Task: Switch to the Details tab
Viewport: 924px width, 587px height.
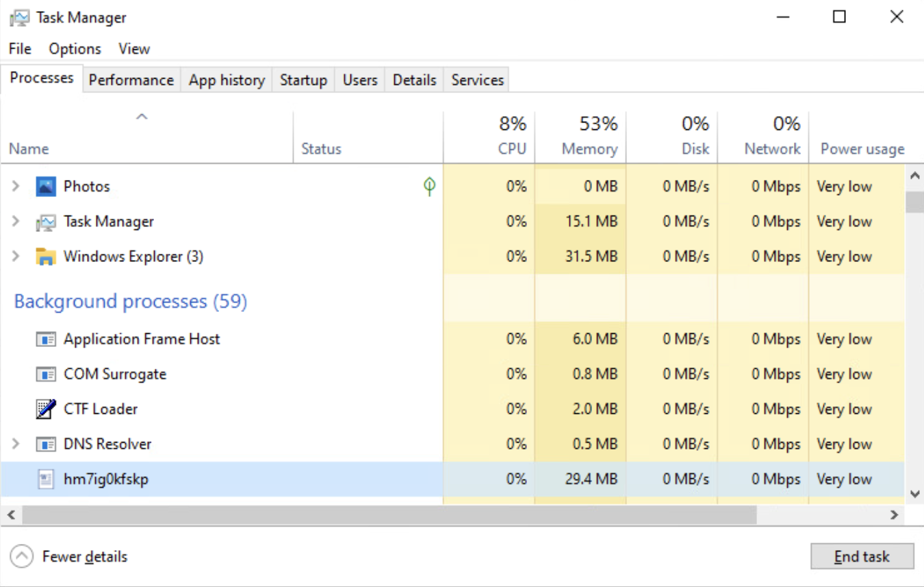Action: coord(414,80)
